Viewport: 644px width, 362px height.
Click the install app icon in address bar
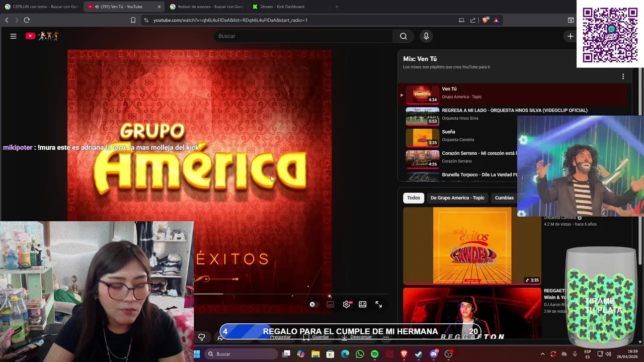click(x=461, y=20)
